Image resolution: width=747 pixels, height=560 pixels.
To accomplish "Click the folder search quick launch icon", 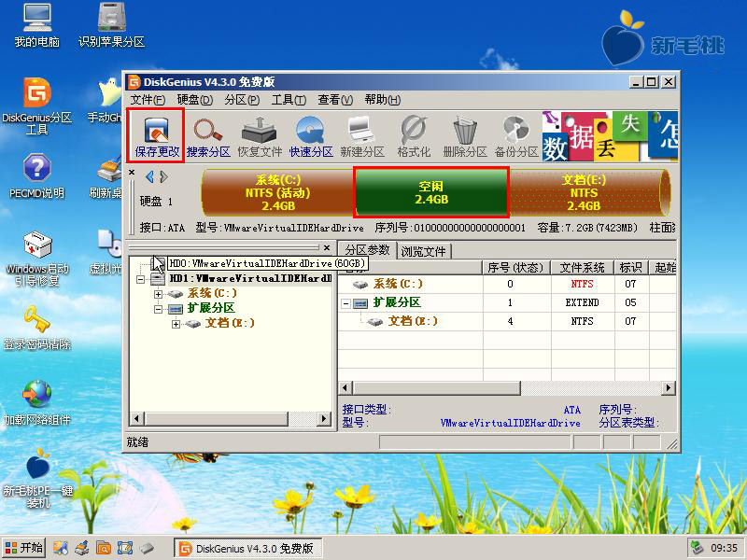I will tap(104, 548).
